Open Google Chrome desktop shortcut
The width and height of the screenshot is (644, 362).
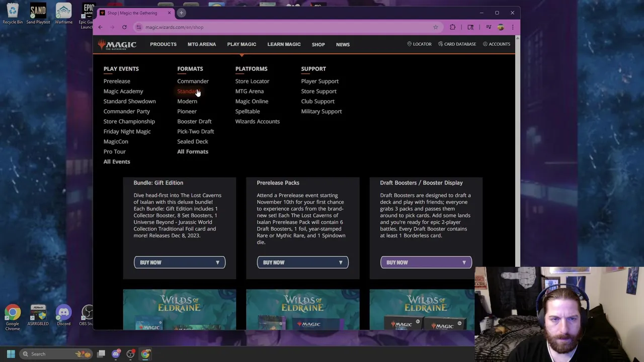(x=13, y=318)
